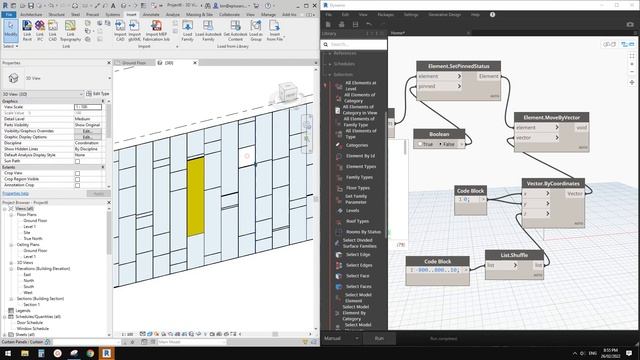The height and width of the screenshot is (360, 640).
Task: Click the Import gbXML icon
Action: [x=134, y=31]
